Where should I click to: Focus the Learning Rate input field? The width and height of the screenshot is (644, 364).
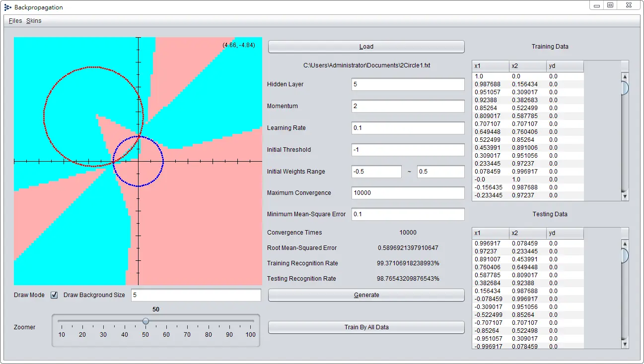click(x=408, y=128)
